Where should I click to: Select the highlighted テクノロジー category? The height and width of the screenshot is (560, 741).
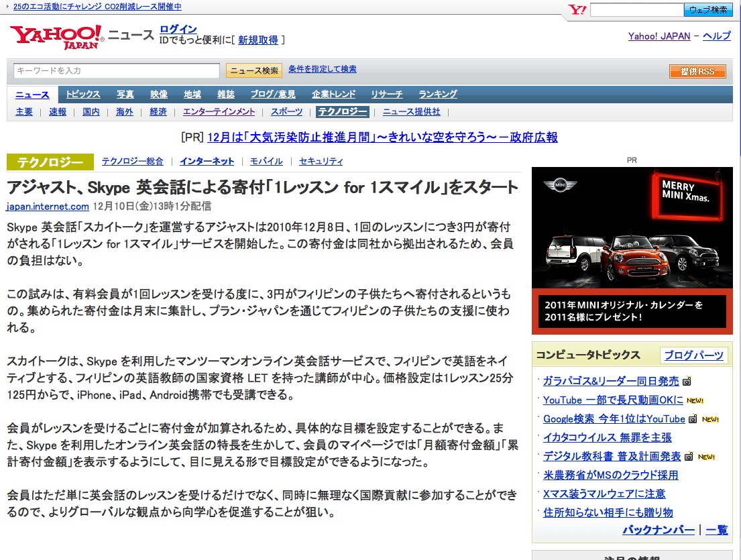[343, 112]
